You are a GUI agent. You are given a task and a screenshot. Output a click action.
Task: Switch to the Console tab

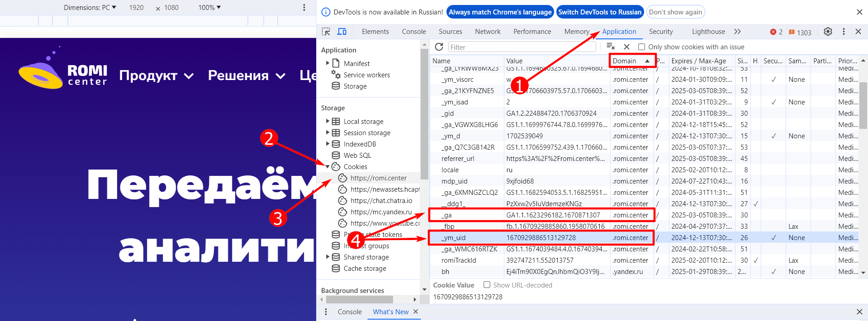pyautogui.click(x=414, y=32)
